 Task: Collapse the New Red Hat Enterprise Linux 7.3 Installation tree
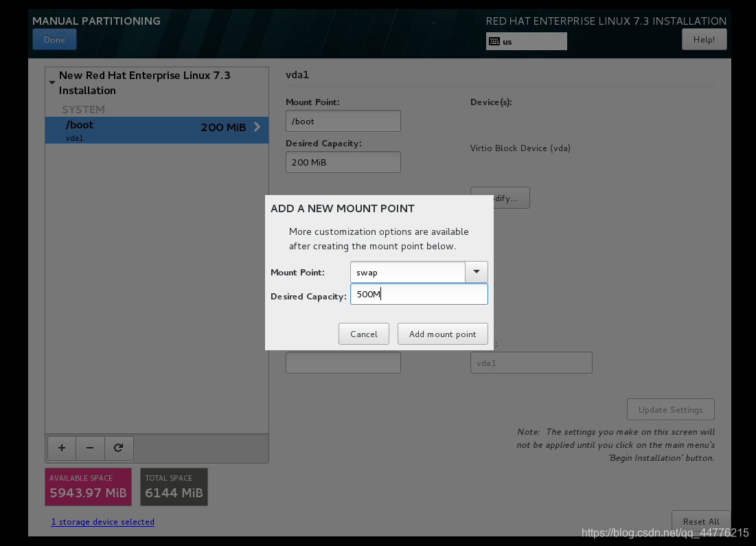[x=52, y=82]
